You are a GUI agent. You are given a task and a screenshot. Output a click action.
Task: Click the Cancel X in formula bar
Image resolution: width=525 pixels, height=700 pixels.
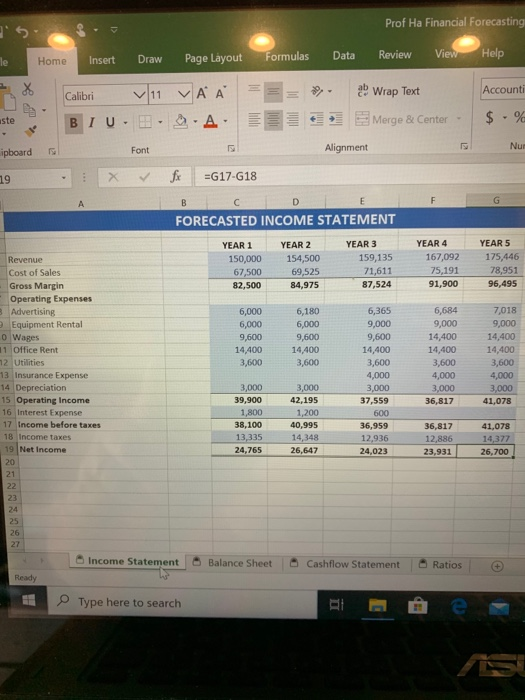click(x=113, y=178)
